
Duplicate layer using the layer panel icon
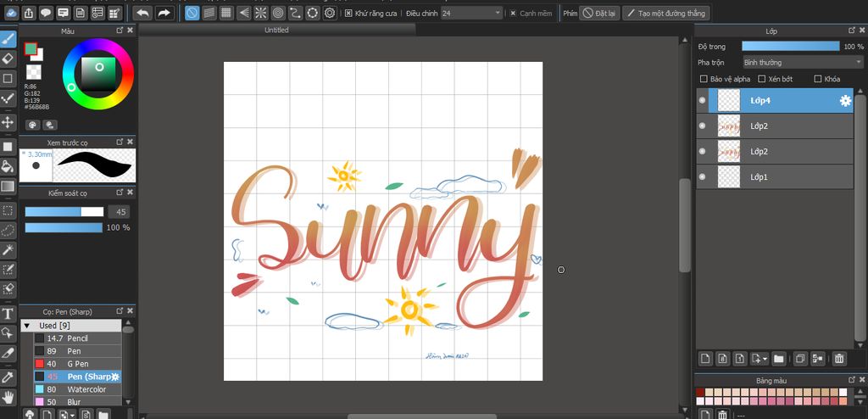click(800, 359)
